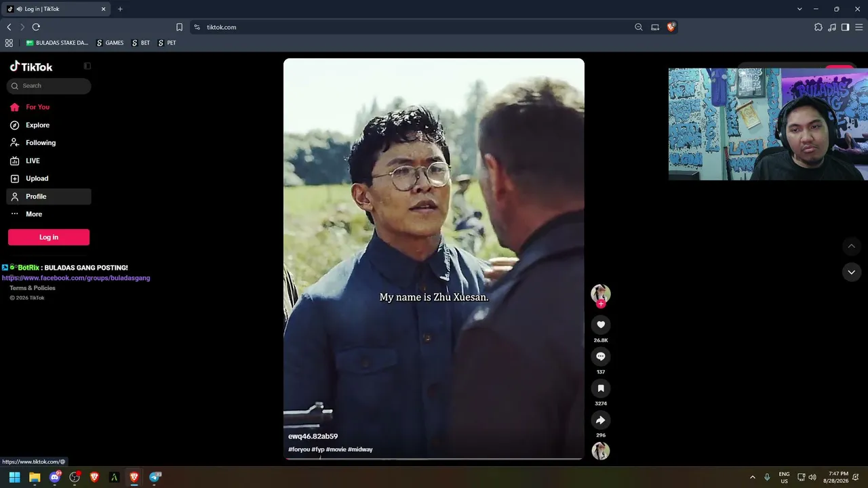Viewport: 868px width, 488px height.
Task: Open the browser Extensions menu
Action: coord(818,27)
